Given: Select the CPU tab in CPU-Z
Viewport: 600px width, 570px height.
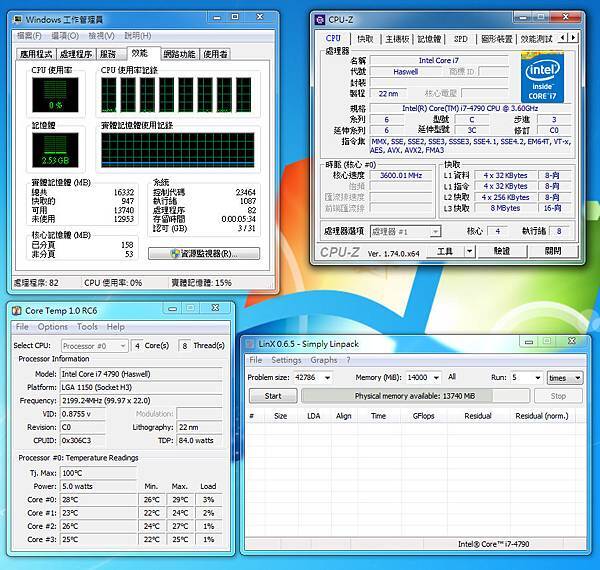Looking at the screenshot, I should point(333,38).
